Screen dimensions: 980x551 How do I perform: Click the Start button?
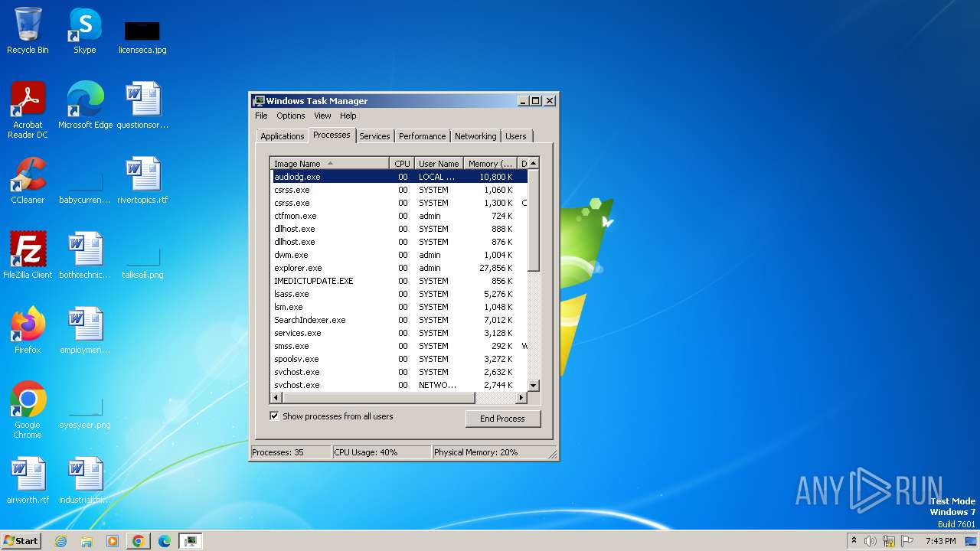tap(21, 541)
